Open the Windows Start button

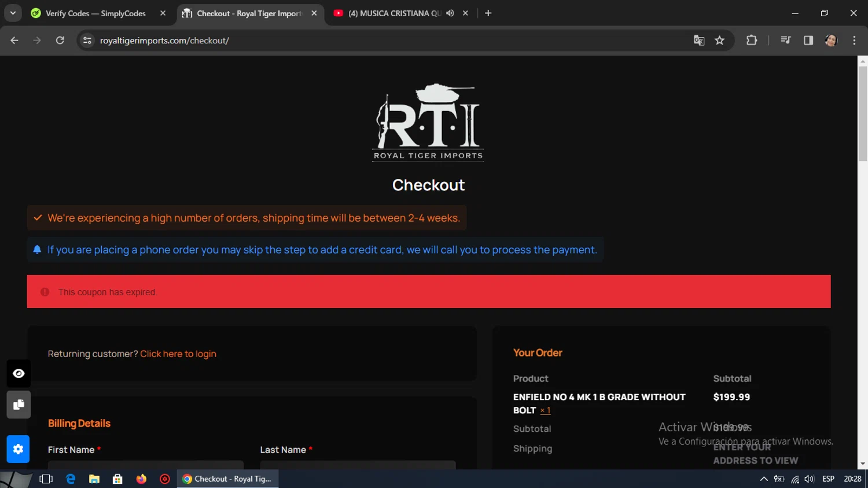click(x=16, y=479)
